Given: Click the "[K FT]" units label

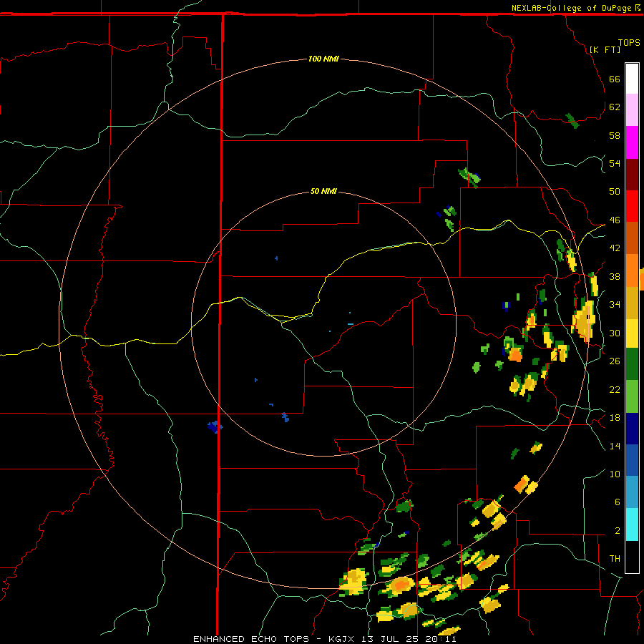Looking at the screenshot, I should [x=605, y=49].
